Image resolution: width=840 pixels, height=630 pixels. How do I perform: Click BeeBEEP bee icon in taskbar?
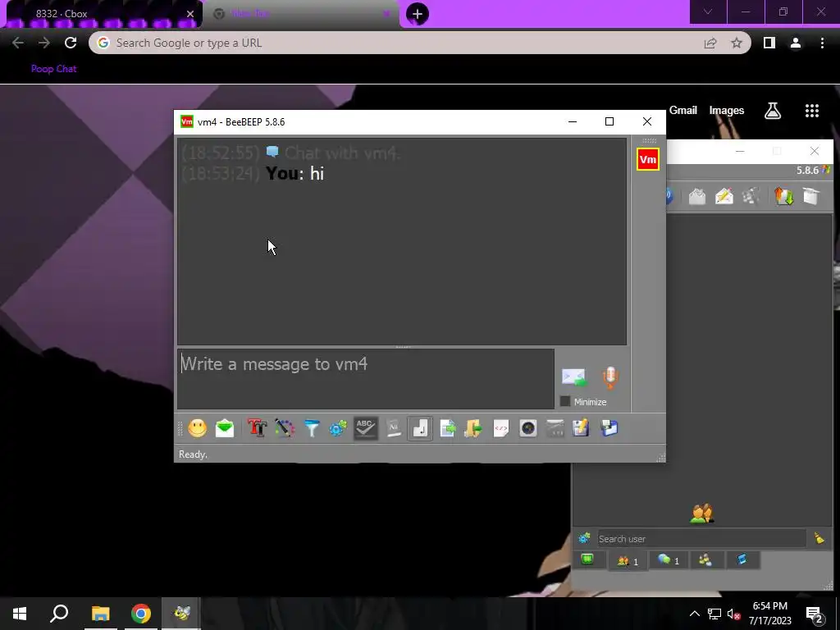click(x=181, y=614)
